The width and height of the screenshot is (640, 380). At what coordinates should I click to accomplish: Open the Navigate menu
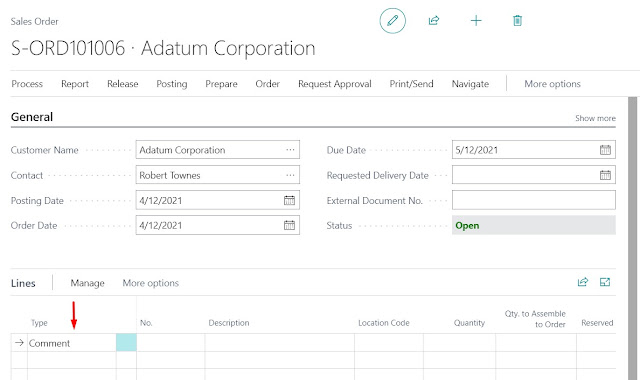point(470,84)
